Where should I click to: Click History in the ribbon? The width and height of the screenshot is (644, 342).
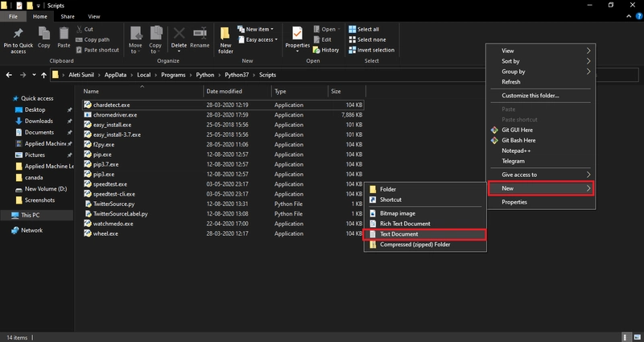tap(326, 50)
